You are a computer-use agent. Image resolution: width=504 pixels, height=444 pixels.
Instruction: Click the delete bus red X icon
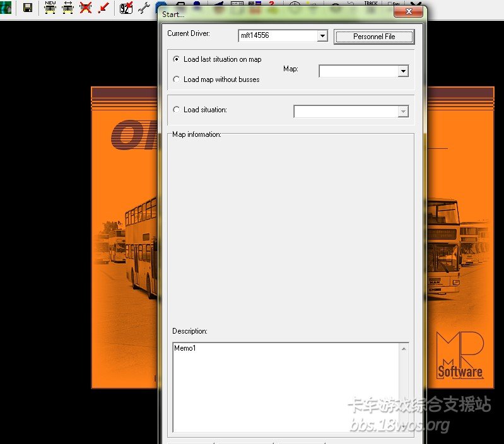click(x=86, y=8)
